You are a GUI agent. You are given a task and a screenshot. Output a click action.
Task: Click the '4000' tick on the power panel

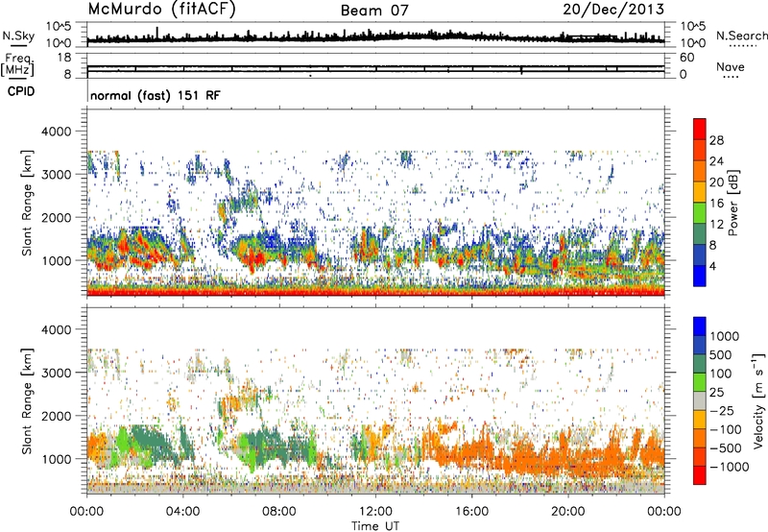[x=59, y=132]
